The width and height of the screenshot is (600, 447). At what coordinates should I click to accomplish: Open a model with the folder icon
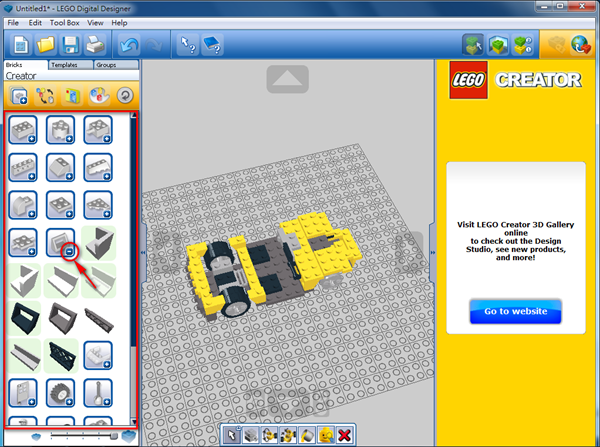[45, 44]
